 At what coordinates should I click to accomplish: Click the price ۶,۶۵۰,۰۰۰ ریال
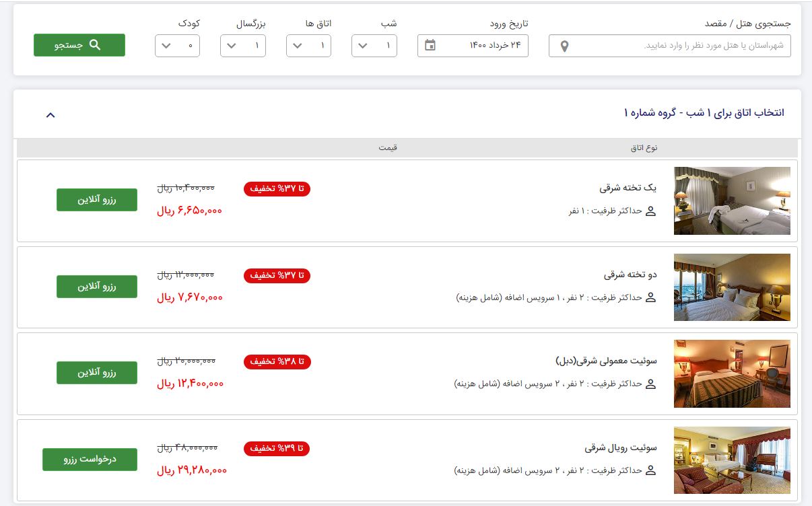tap(189, 211)
